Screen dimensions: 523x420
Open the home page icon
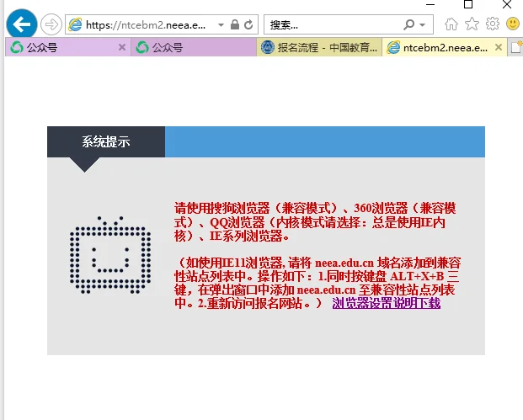(451, 24)
